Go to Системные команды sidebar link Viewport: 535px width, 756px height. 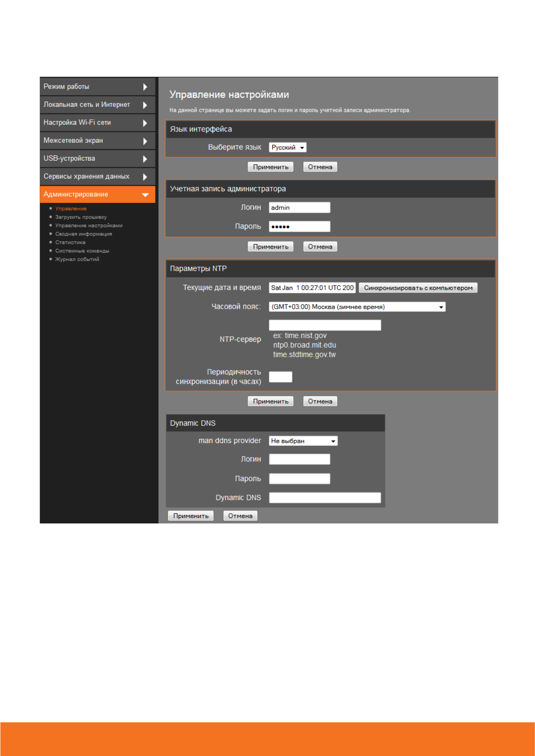[82, 251]
